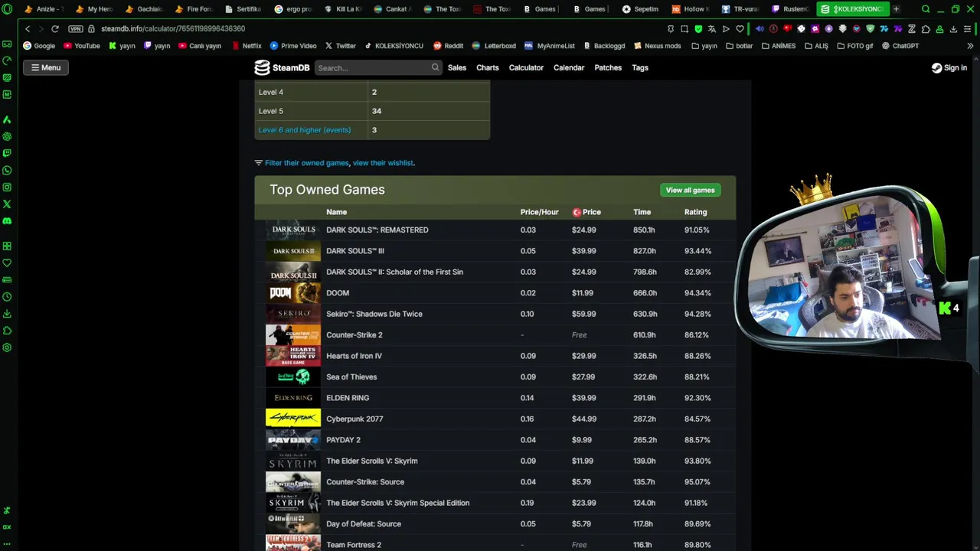This screenshot has height=551, width=980.
Task: Open the extensions cube icon
Action: 926,29
